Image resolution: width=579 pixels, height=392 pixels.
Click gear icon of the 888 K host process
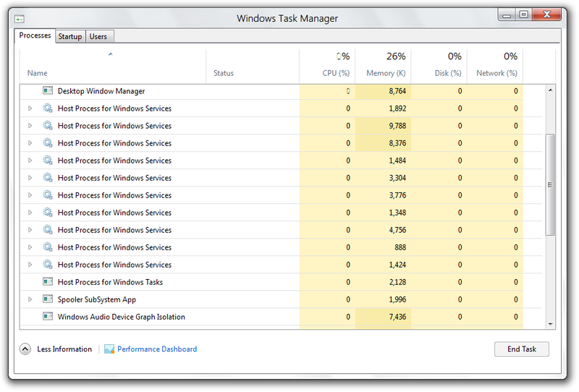[48, 247]
